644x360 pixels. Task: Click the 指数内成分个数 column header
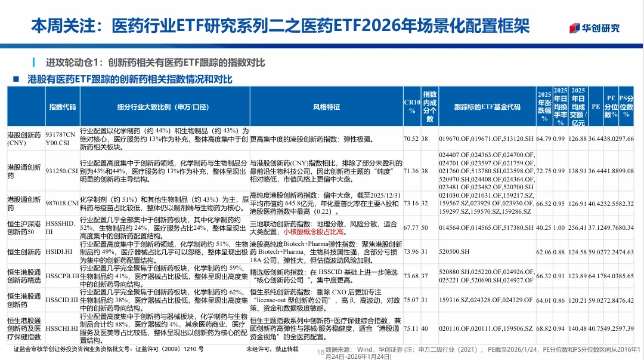pyautogui.click(x=430, y=106)
